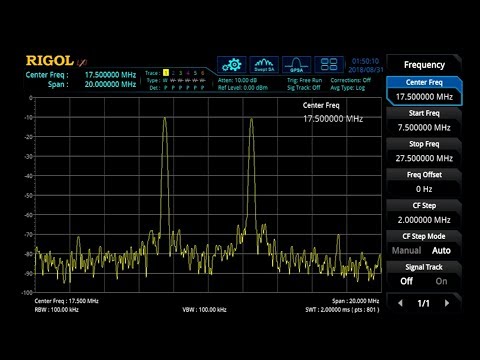480x360 pixels.
Task: Switch to Swept SA mode icon
Action: click(x=264, y=64)
